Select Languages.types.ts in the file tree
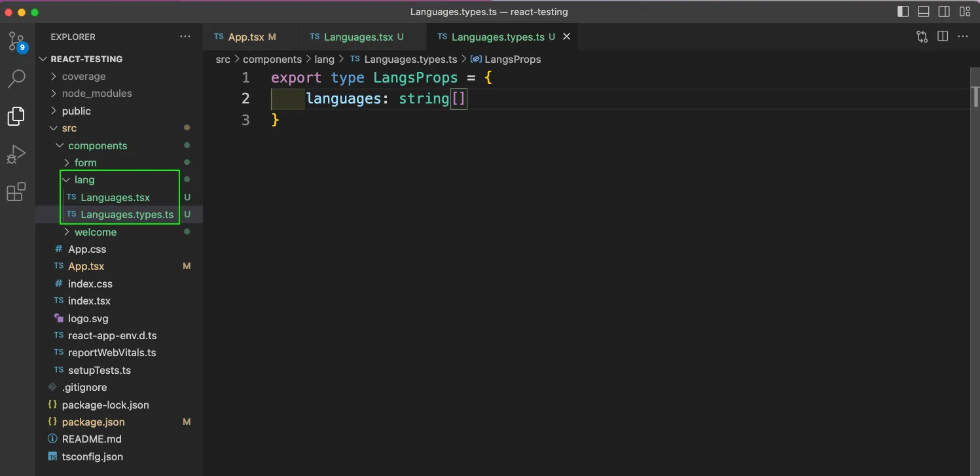Screen dimensions: 980x476 pos(119,215)
